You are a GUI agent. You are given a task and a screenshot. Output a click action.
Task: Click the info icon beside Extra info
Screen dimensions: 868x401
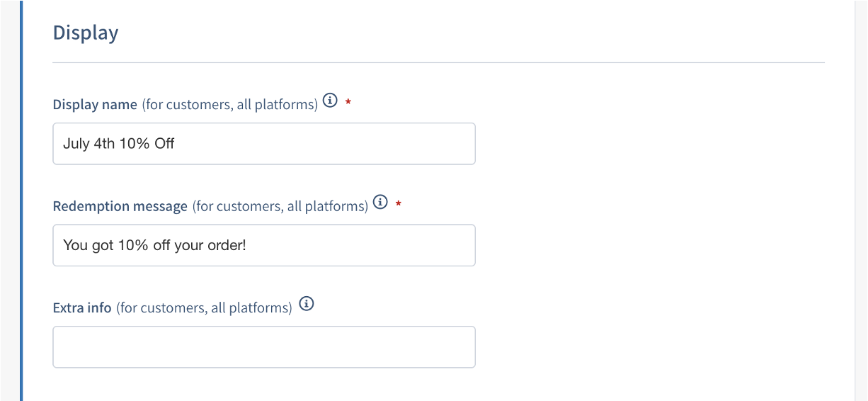pos(306,304)
